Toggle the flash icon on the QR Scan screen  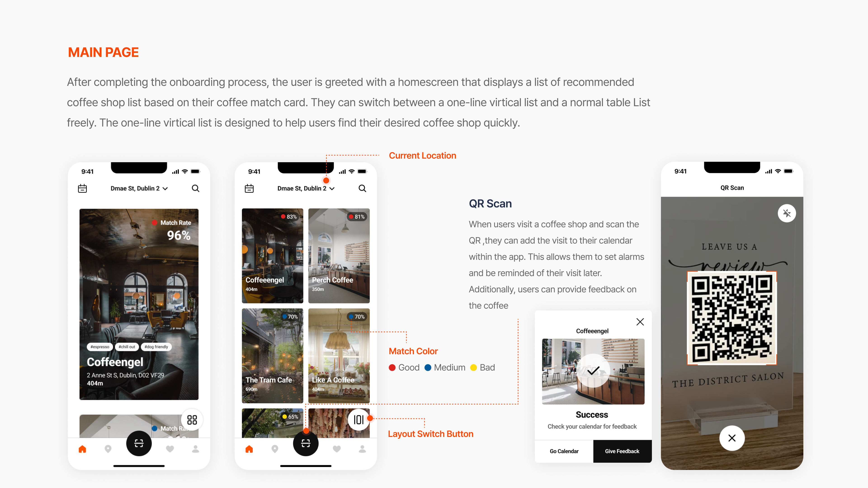click(x=787, y=213)
